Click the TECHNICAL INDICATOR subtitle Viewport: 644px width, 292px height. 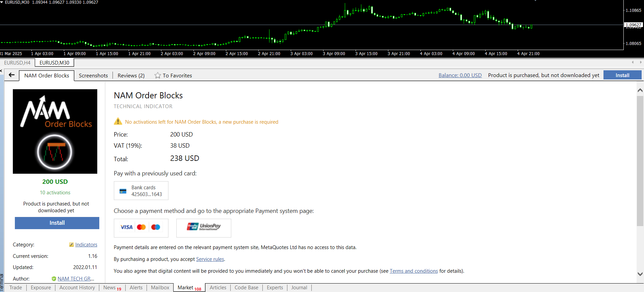coord(143,106)
